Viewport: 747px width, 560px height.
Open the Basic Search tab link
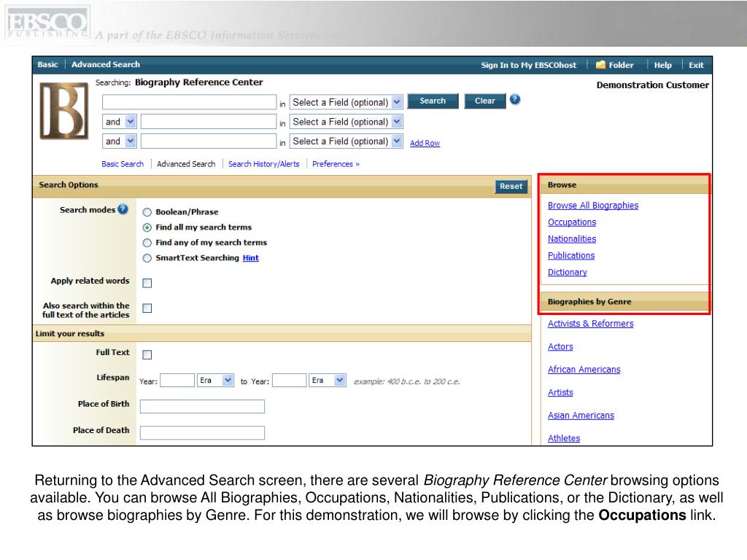pyautogui.click(x=123, y=164)
